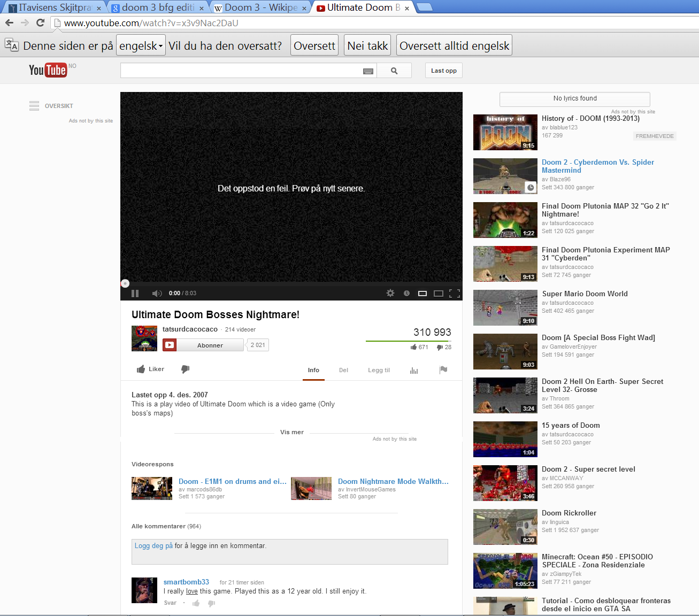Click the love link in smartbomb33's comment
The width and height of the screenshot is (699, 616).
coord(192,591)
